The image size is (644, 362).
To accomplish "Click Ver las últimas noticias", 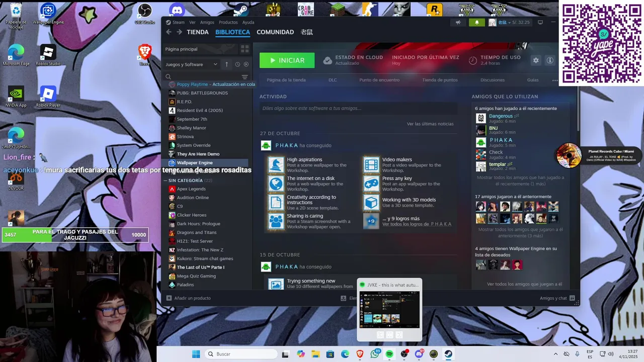I will (430, 124).
